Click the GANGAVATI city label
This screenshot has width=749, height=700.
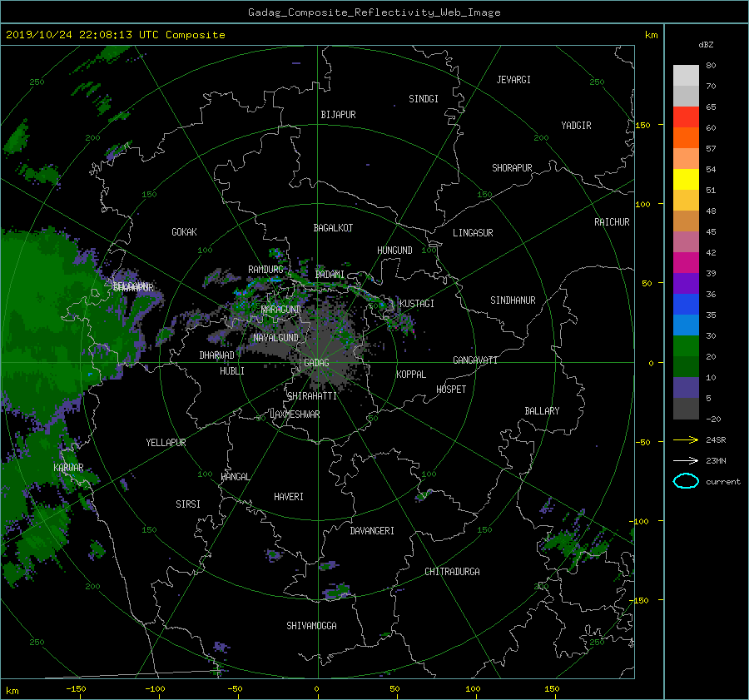(x=475, y=360)
